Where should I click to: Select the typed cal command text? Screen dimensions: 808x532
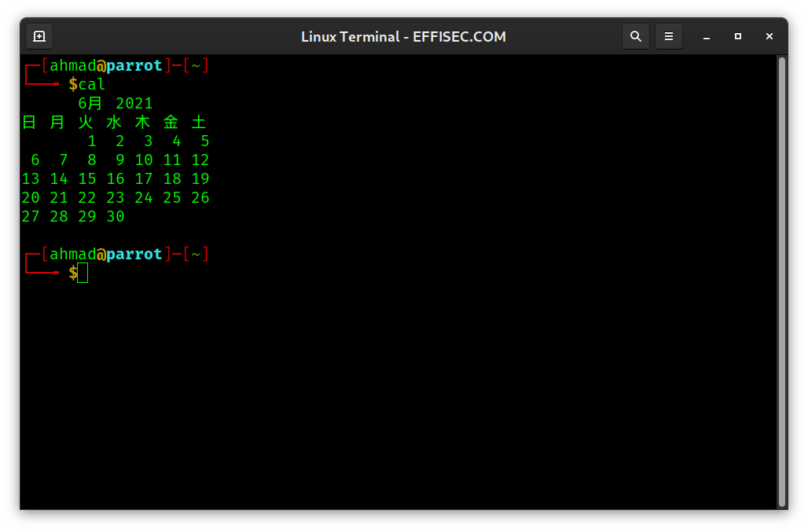point(93,84)
